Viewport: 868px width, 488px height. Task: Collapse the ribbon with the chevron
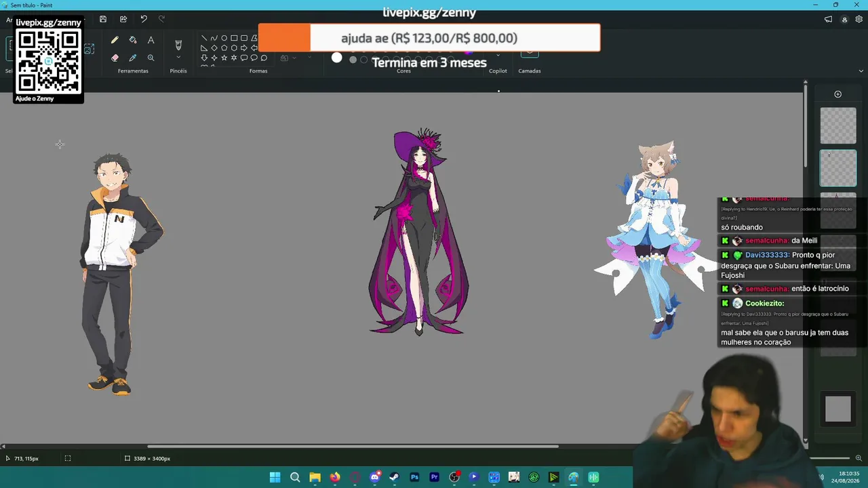[861, 70]
